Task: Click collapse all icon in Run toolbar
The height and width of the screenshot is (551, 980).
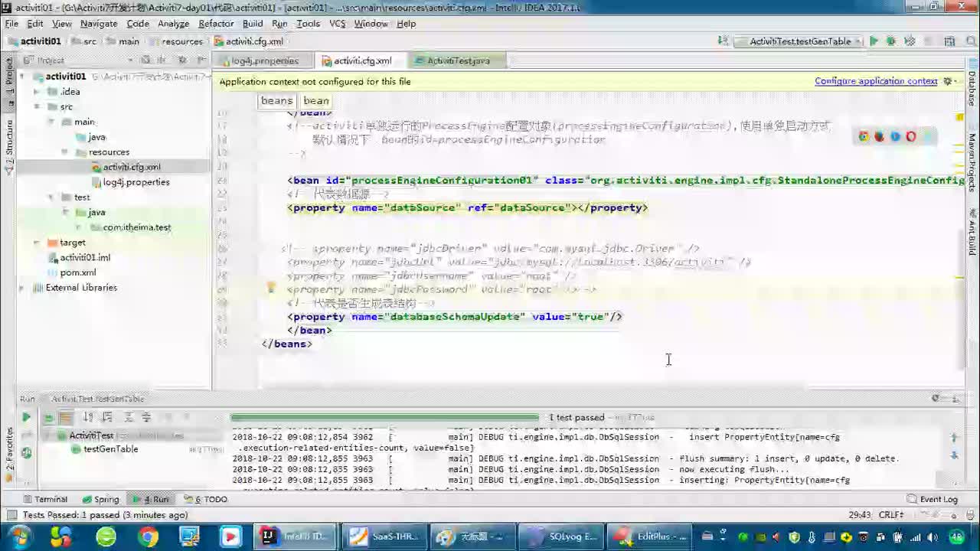Action: coord(146,417)
